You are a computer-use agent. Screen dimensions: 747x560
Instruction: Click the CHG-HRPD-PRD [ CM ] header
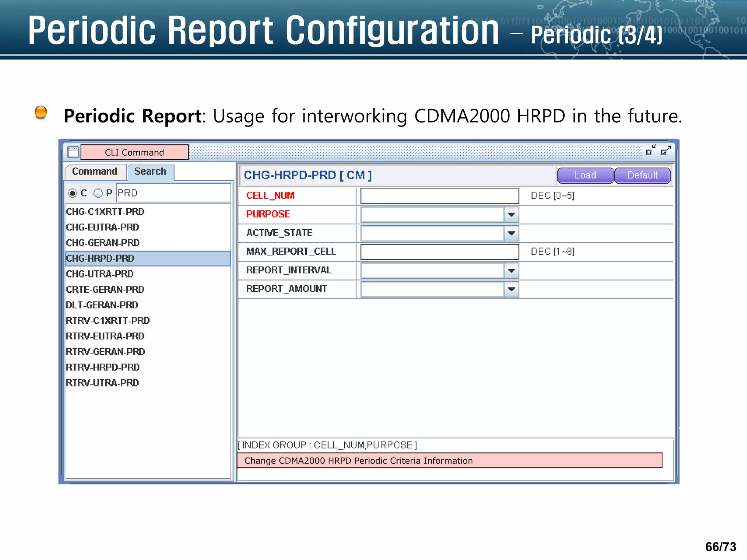[x=308, y=175]
